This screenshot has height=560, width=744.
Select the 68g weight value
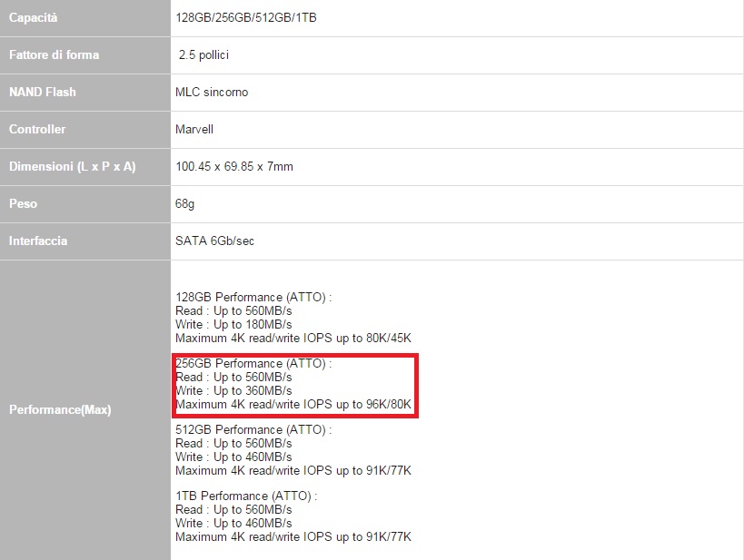pos(184,203)
